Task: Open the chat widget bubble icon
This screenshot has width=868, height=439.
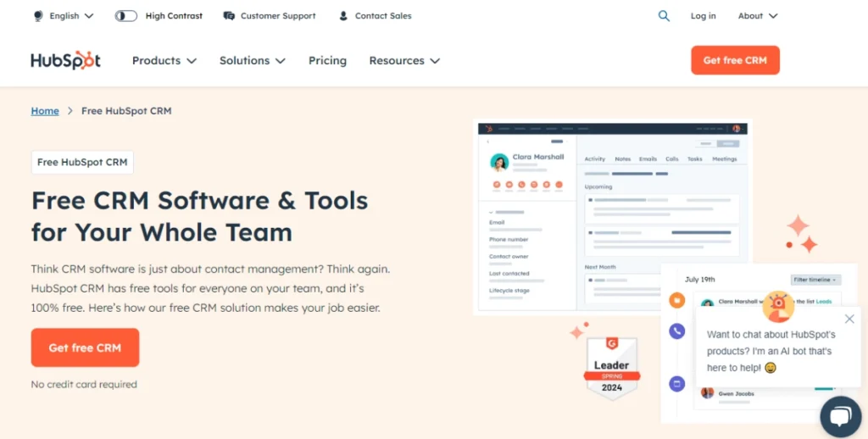Action: coord(840,417)
